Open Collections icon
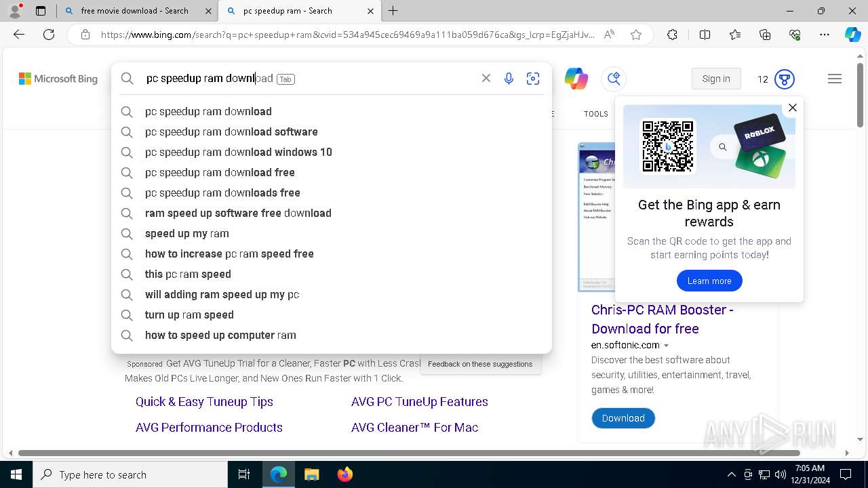868x488 pixels. 765,35
